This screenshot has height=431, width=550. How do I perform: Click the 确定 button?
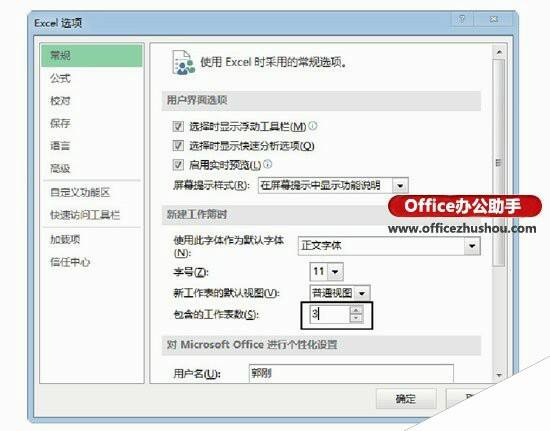[406, 399]
